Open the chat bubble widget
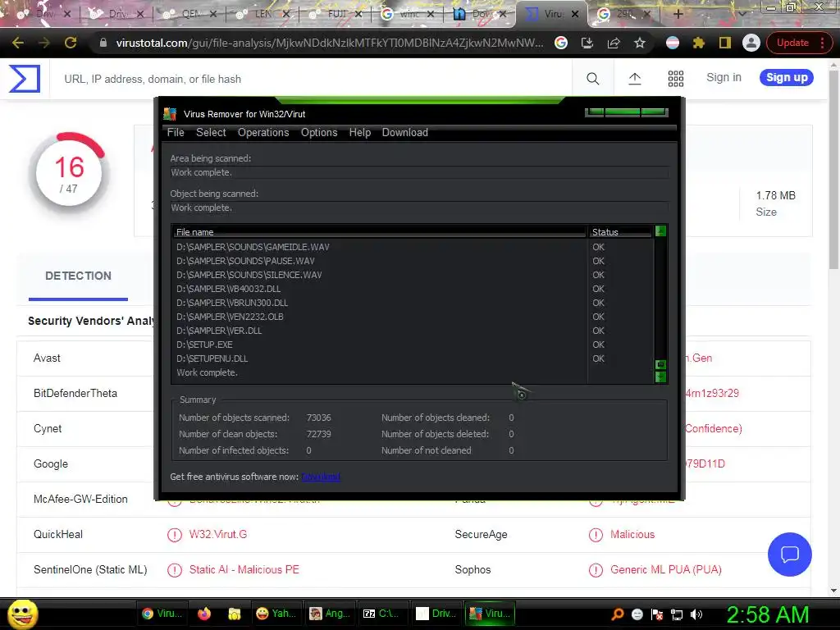840x630 pixels. [x=790, y=555]
